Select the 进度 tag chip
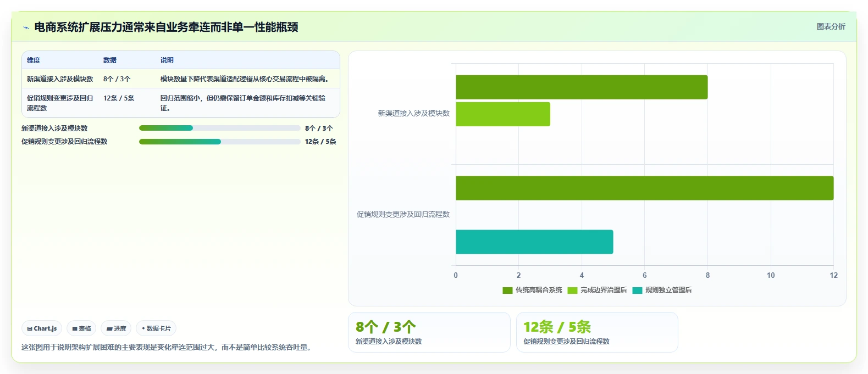Image resolution: width=868 pixels, height=374 pixels. pos(116,328)
